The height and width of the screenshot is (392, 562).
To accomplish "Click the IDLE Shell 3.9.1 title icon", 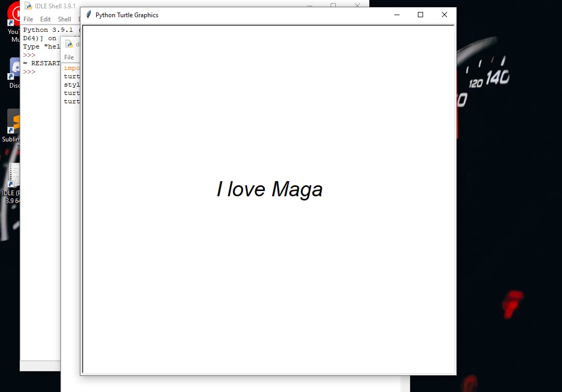I will pos(28,6).
